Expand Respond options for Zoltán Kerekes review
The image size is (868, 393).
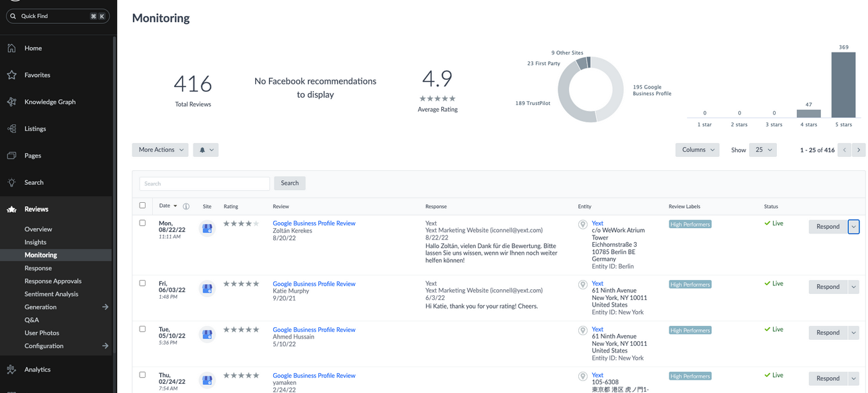(x=854, y=227)
